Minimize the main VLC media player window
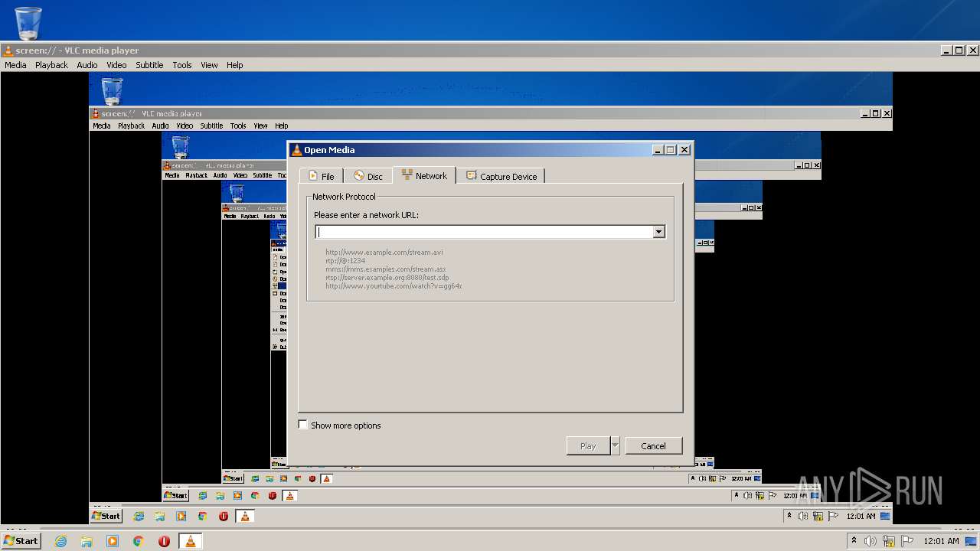The image size is (980, 551). pos(946,51)
